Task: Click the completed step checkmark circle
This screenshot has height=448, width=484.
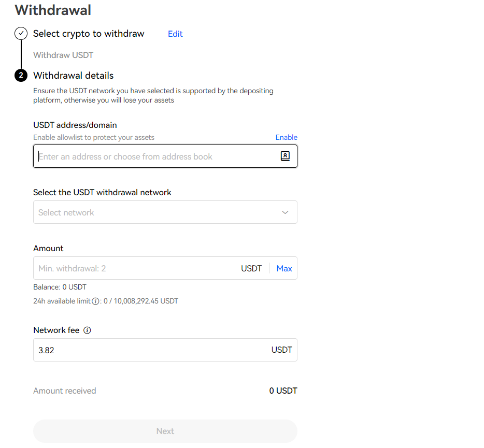Action: 21,33
